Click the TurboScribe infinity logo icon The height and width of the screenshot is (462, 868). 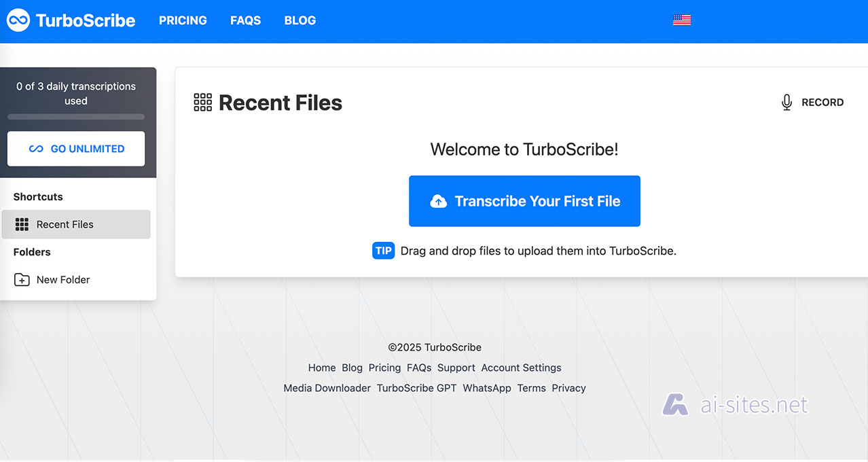(x=17, y=20)
